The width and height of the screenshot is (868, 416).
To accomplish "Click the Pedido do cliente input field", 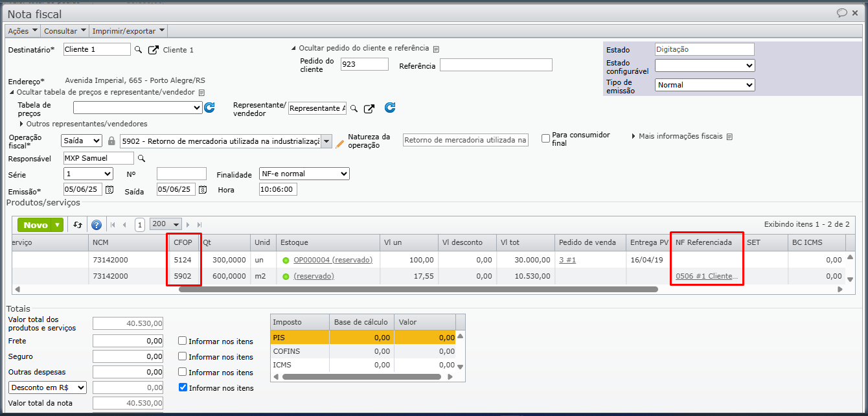I will (x=364, y=64).
